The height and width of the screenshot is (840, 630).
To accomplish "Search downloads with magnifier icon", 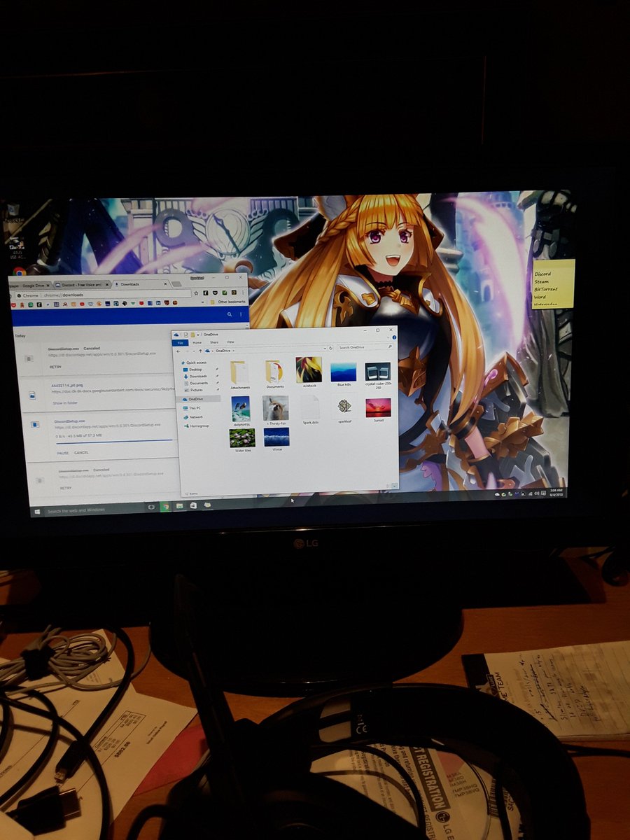I will (230, 314).
